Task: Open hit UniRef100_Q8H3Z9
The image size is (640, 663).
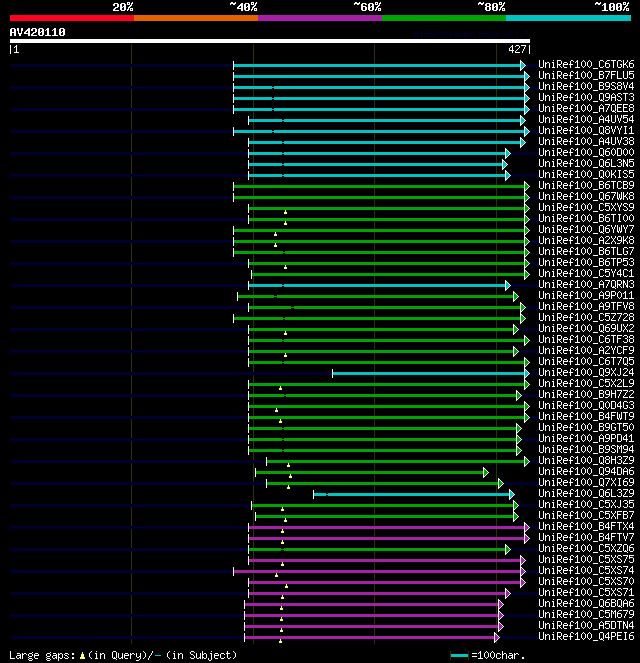Action: point(586,460)
